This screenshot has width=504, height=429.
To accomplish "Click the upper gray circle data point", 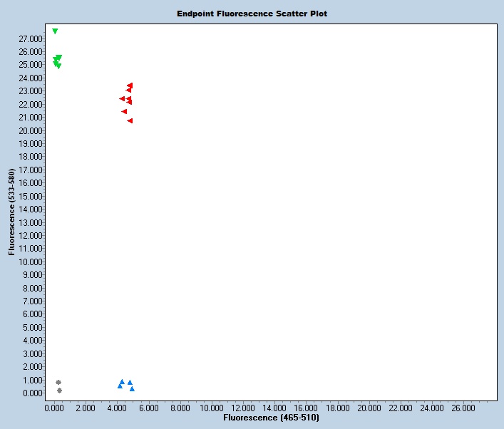I will click(x=58, y=383).
